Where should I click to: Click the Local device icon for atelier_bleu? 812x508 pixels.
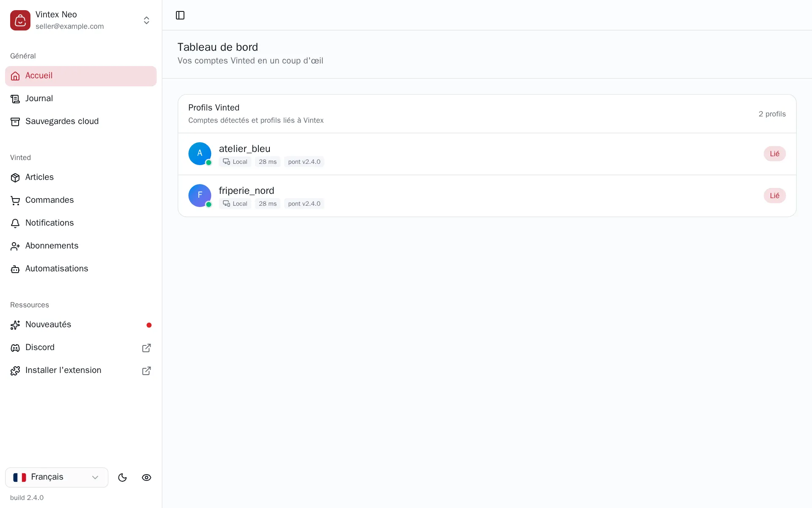226,162
